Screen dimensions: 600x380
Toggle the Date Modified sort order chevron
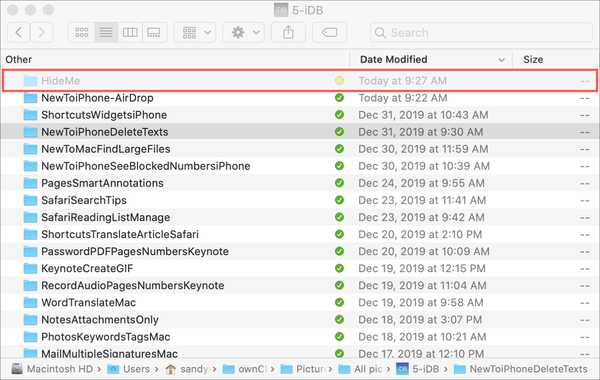point(501,60)
